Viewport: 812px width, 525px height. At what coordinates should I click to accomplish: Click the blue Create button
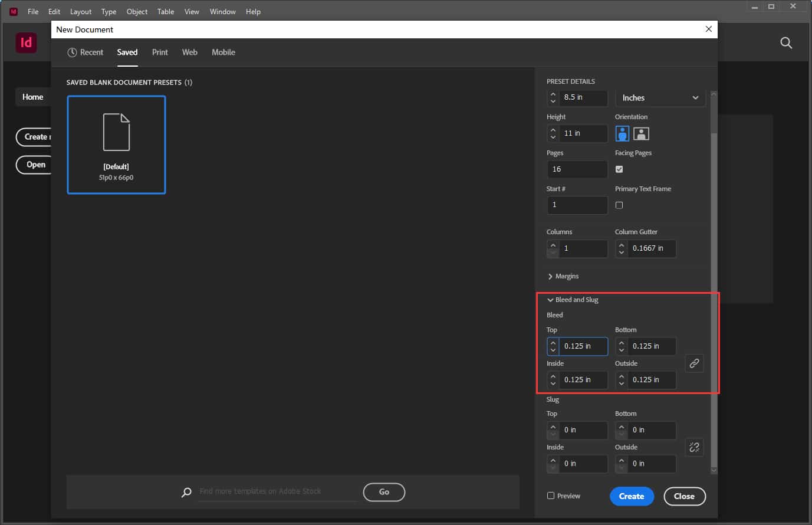click(632, 496)
